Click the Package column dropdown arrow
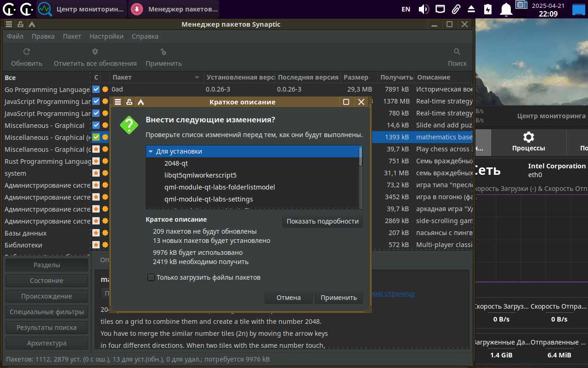Image resolution: width=588 pixels, height=368 pixels. [197, 77]
